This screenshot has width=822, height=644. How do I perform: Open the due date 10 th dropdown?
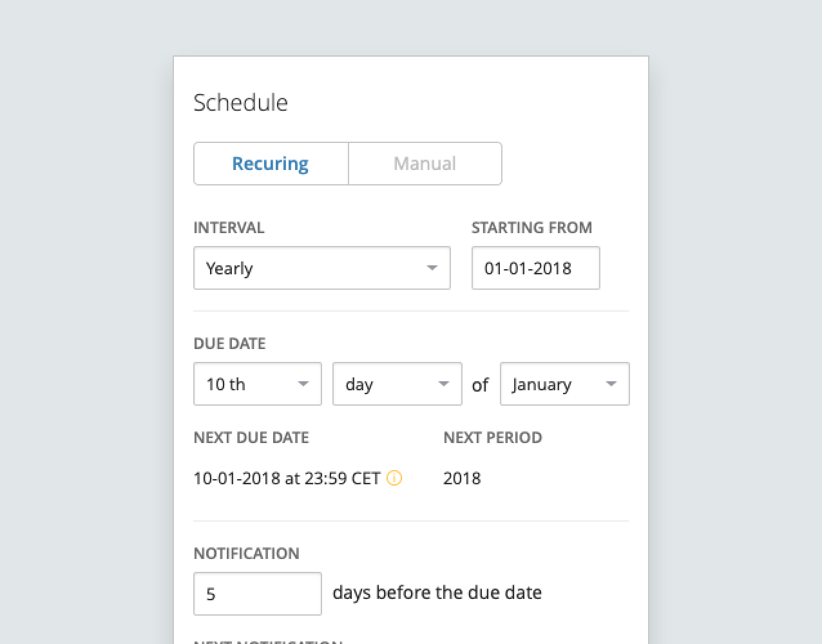coord(257,384)
